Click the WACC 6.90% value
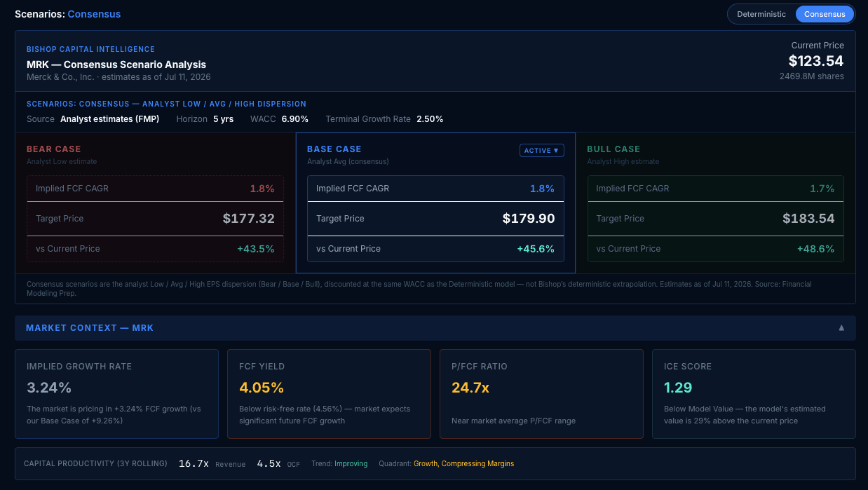The width and height of the screenshot is (868, 490). click(295, 119)
